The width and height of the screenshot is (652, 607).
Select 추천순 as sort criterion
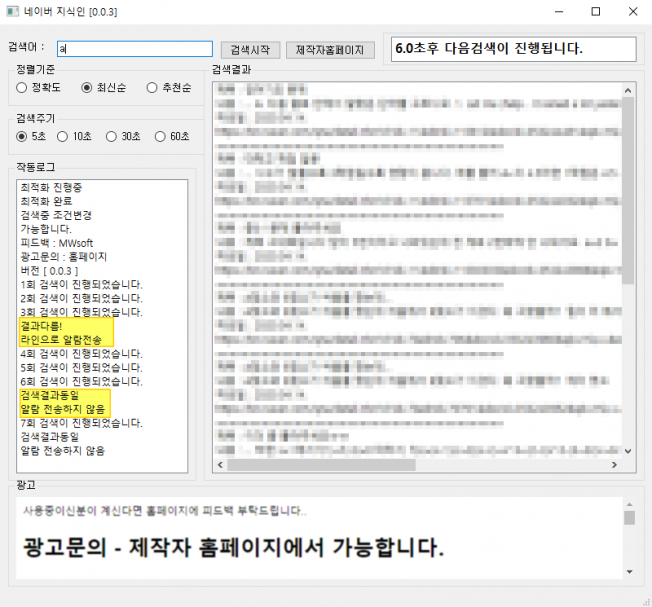(x=152, y=88)
